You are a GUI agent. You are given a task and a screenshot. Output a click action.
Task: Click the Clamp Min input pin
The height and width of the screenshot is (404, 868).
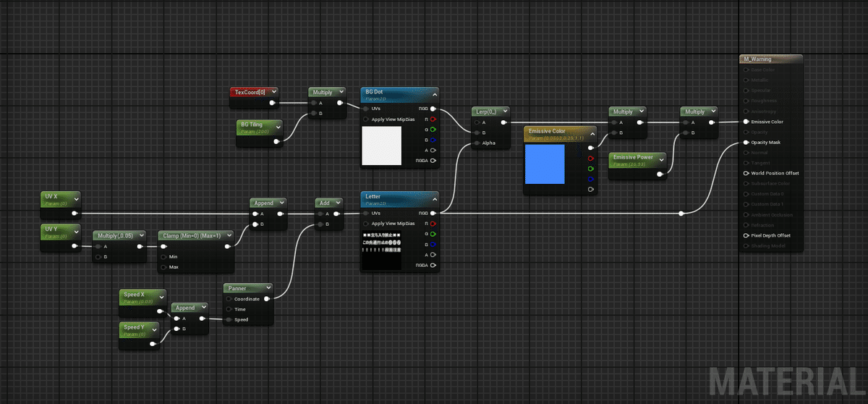click(164, 257)
